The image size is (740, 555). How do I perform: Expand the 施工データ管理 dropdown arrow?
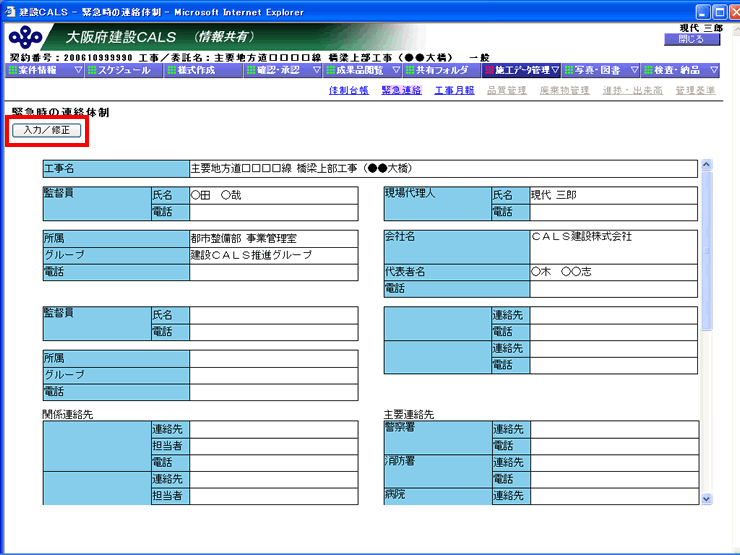click(x=555, y=71)
